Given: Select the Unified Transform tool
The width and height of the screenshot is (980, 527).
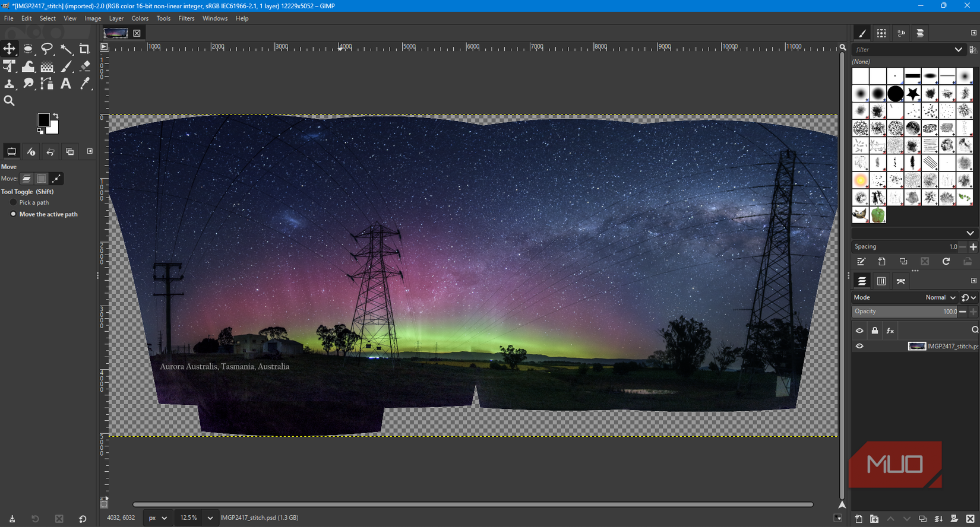Looking at the screenshot, I should pos(9,66).
